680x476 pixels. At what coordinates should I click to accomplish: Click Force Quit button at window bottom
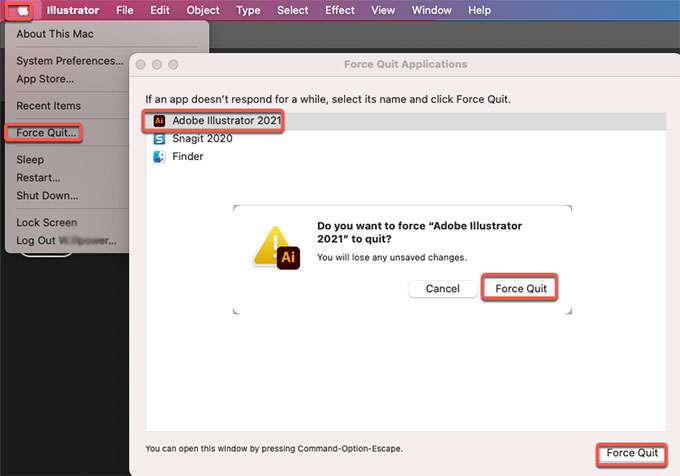click(632, 453)
